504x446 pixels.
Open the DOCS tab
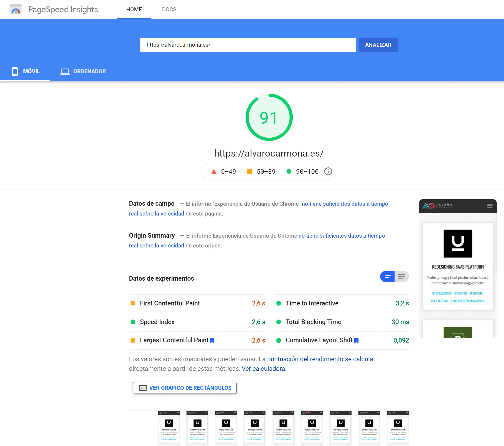pos(169,9)
